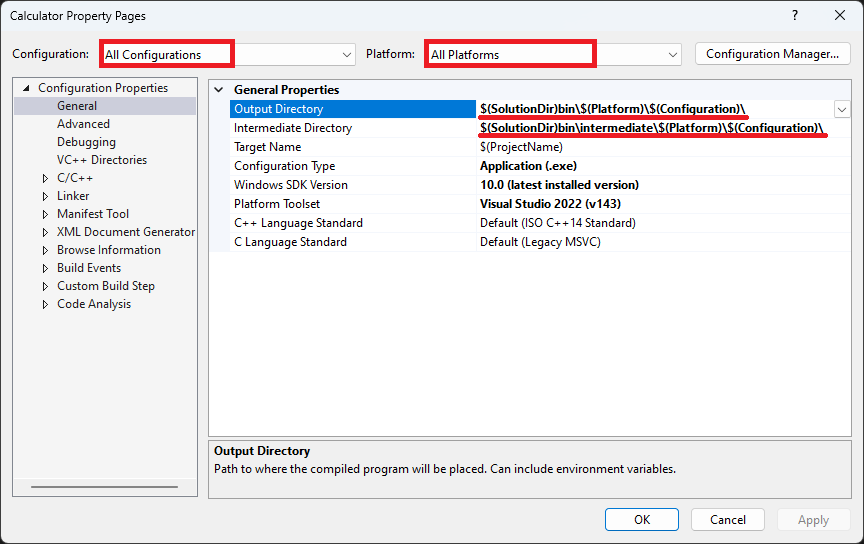Viewport: 864px width, 544px height.
Task: Select VC++ Directories in the tree
Action: point(102,160)
